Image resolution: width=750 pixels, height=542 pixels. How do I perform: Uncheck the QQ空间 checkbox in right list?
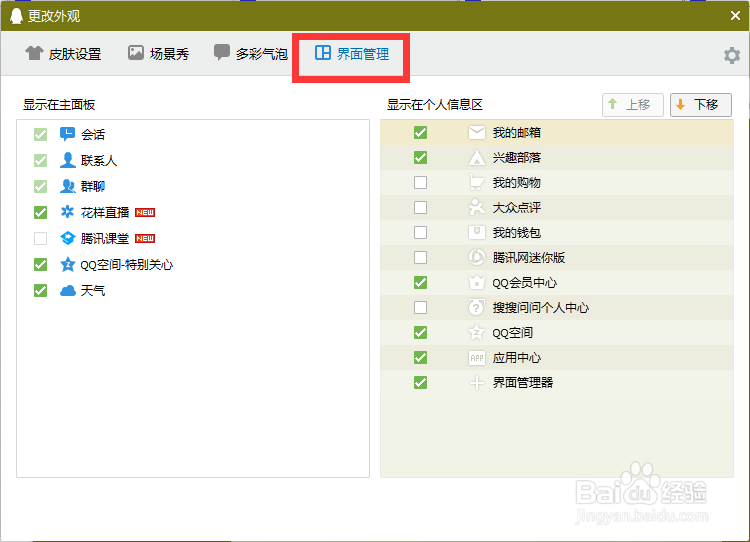point(420,332)
